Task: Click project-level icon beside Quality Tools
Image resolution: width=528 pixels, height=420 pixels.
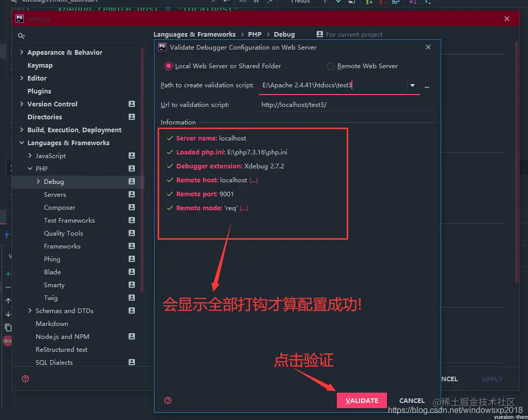Action: (x=132, y=233)
